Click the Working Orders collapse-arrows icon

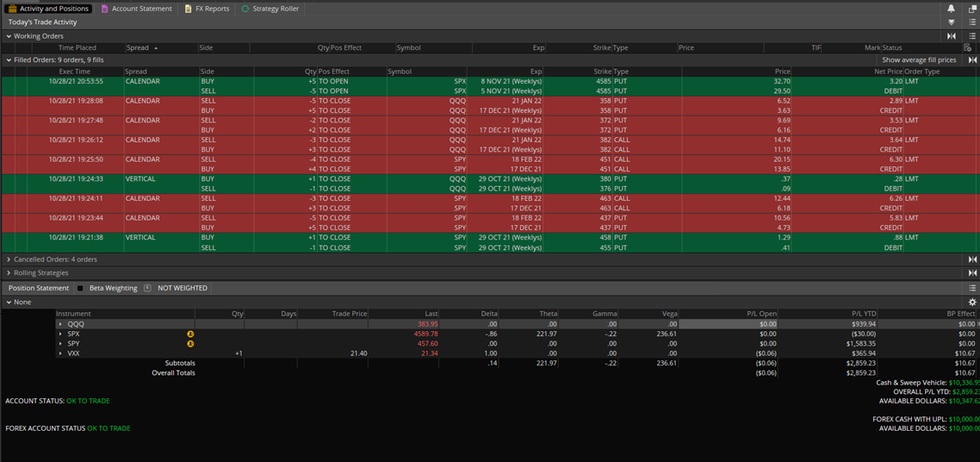(952, 36)
